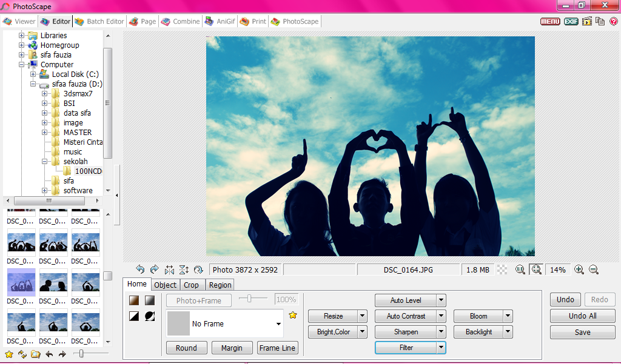The image size is (621, 364).
Task: Switch to the Viewer tab
Action: pos(19,21)
